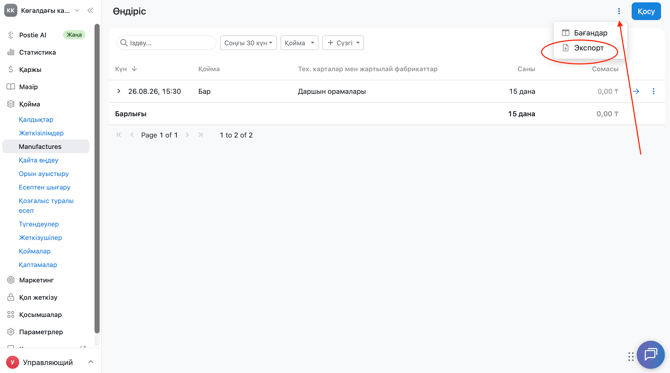Click the KK account avatar
The height and width of the screenshot is (373, 670).
tap(11, 10)
